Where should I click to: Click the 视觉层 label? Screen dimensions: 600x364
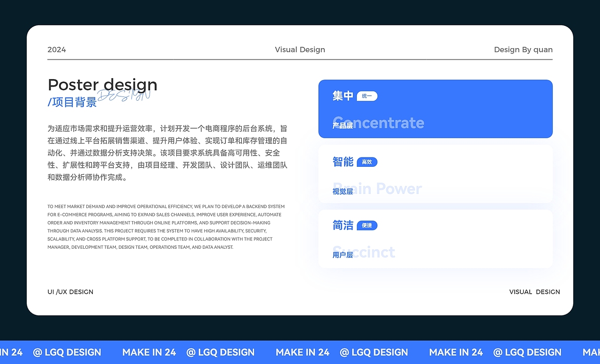click(x=343, y=192)
